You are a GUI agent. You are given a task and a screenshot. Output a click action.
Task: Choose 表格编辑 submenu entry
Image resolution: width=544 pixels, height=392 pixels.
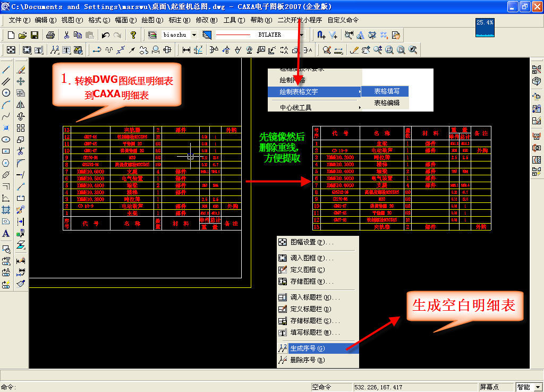click(385, 103)
